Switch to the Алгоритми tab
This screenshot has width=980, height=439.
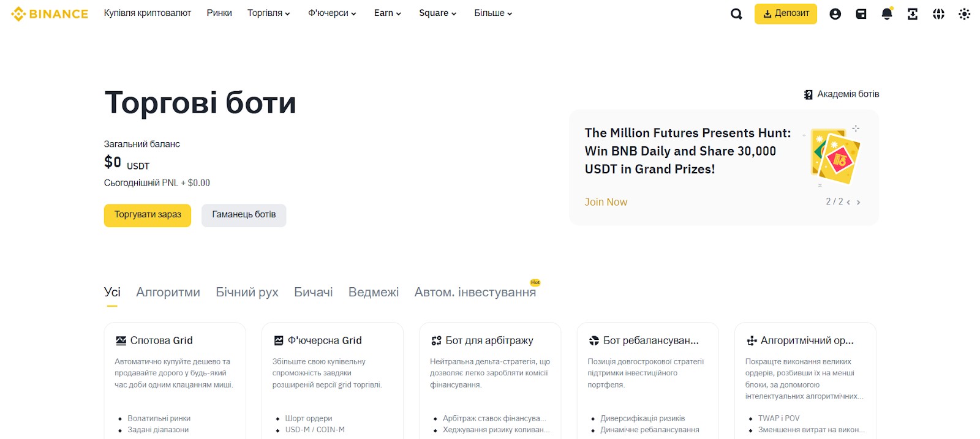click(168, 292)
